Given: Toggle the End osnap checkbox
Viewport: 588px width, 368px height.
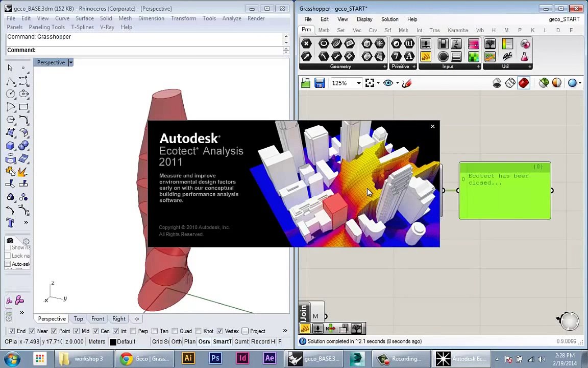Looking at the screenshot, I should [12, 331].
